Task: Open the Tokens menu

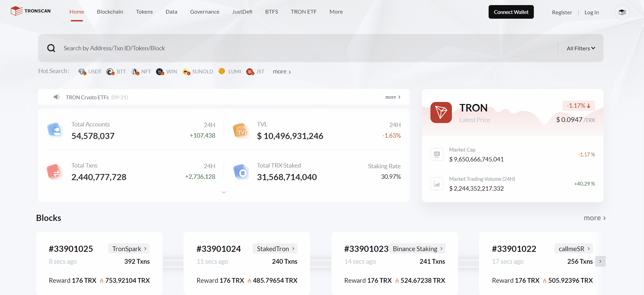Action: point(144,12)
